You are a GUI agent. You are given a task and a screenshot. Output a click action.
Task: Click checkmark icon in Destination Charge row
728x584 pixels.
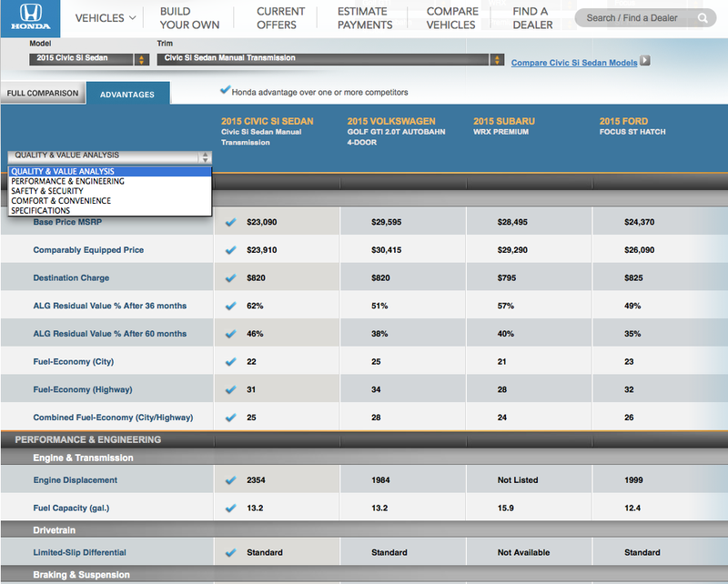(x=231, y=277)
